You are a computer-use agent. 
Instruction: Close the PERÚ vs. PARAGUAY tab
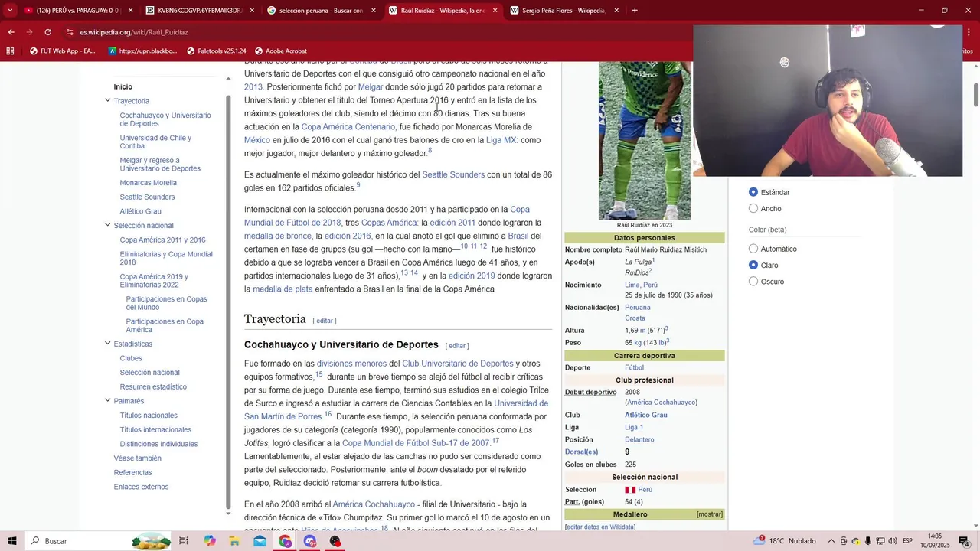(x=130, y=11)
